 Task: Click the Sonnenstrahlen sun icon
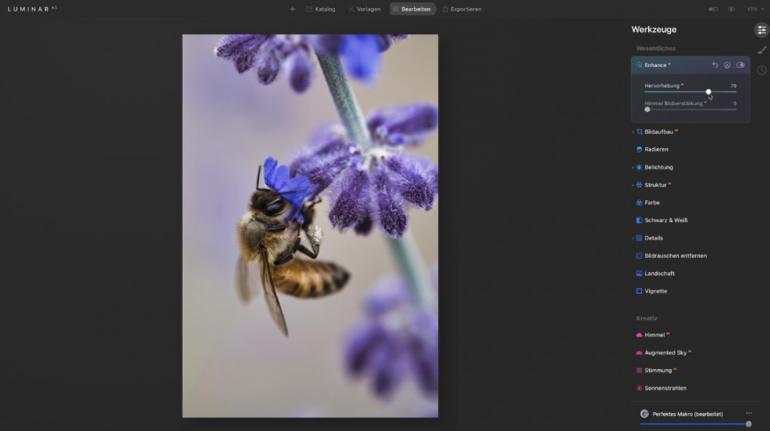pyautogui.click(x=639, y=388)
